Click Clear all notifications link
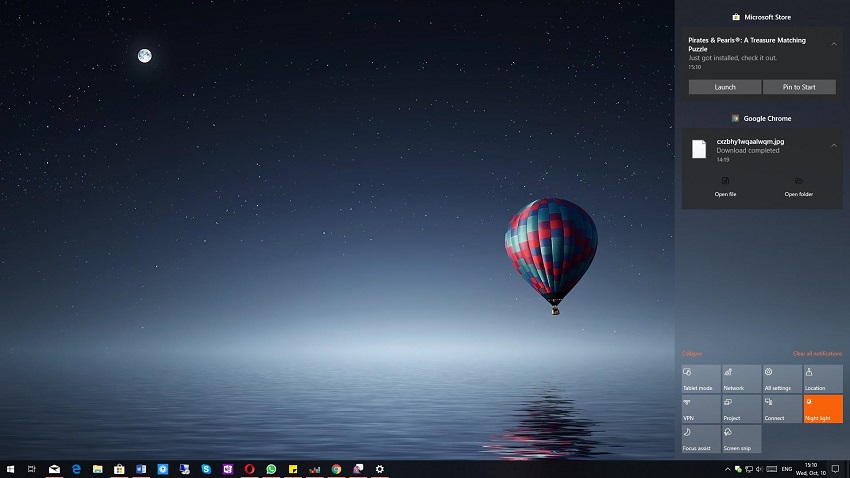Screen dimensions: 850x478 817,354
